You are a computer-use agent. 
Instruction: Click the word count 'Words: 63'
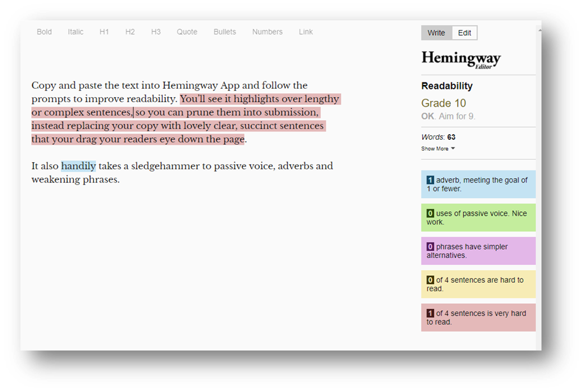pos(438,137)
